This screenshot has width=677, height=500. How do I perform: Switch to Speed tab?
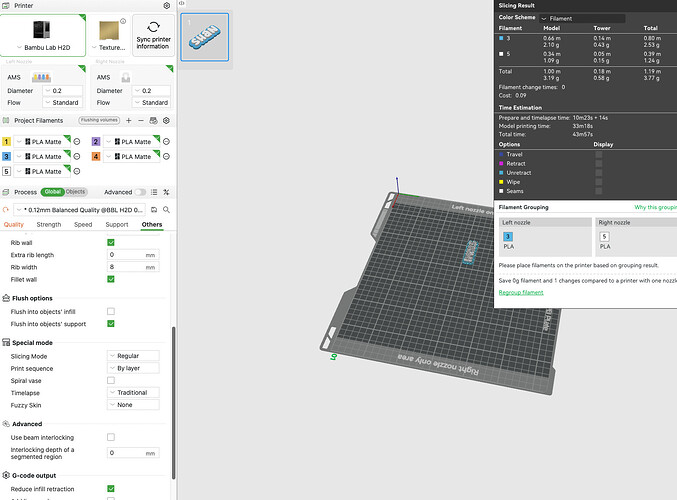click(x=83, y=225)
